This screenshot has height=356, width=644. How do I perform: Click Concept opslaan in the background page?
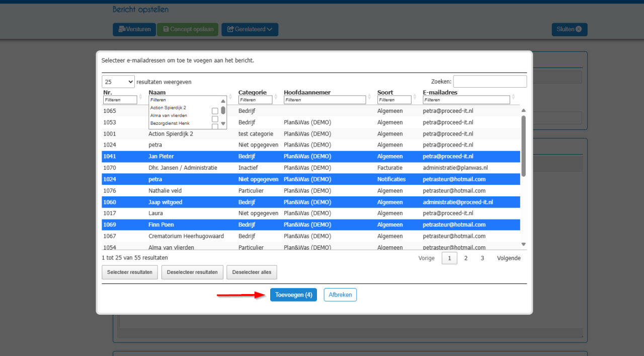188,29
